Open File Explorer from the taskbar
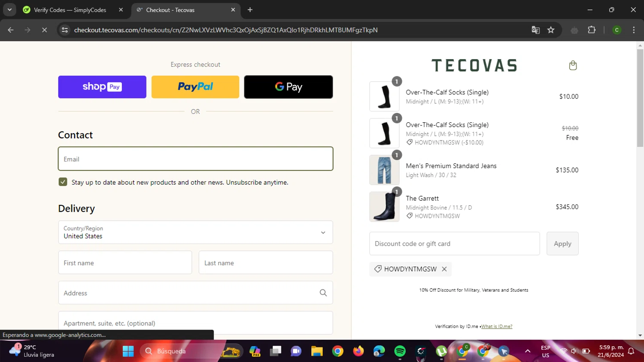The width and height of the screenshot is (644, 362). tap(317, 351)
